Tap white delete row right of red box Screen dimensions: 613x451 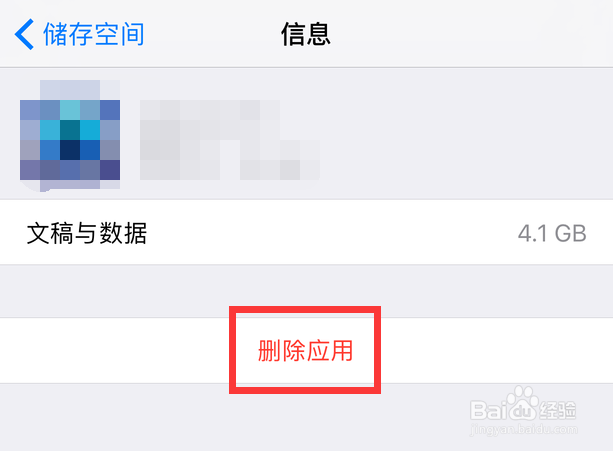tap(497, 351)
